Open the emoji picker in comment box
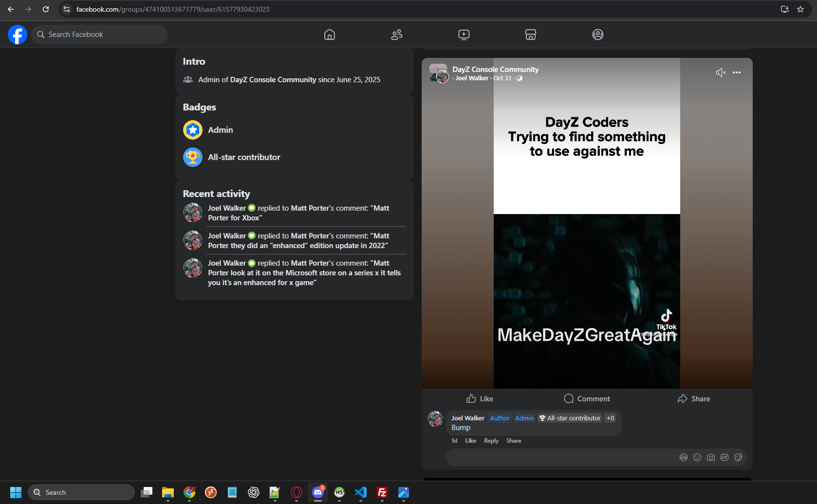Image resolution: width=817 pixels, height=504 pixels. pyautogui.click(x=697, y=457)
